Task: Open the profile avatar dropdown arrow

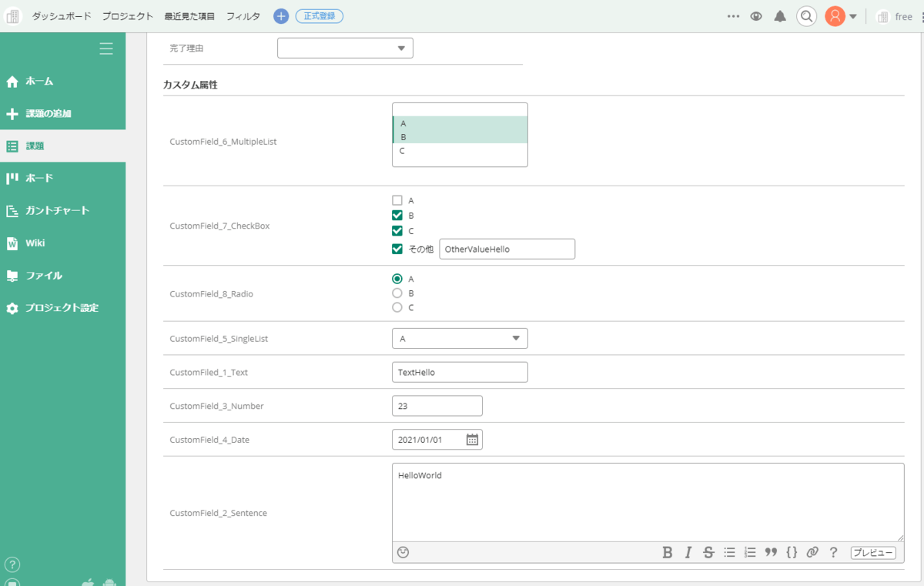Action: (852, 15)
